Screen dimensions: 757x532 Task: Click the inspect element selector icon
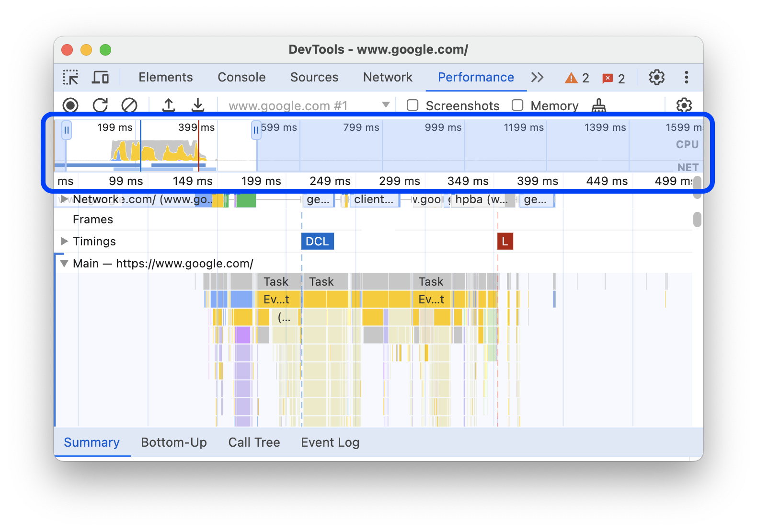(x=70, y=77)
